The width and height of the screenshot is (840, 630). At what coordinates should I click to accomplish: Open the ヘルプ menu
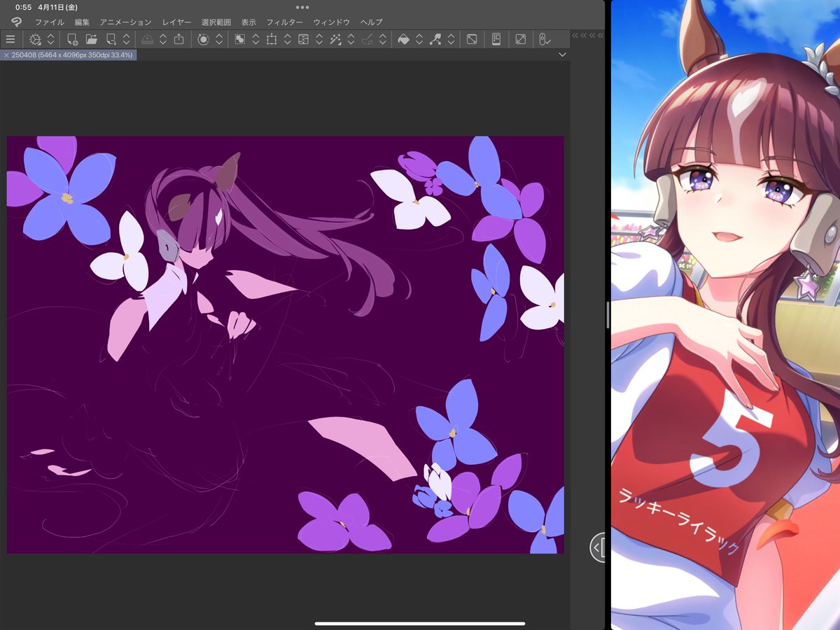371,22
